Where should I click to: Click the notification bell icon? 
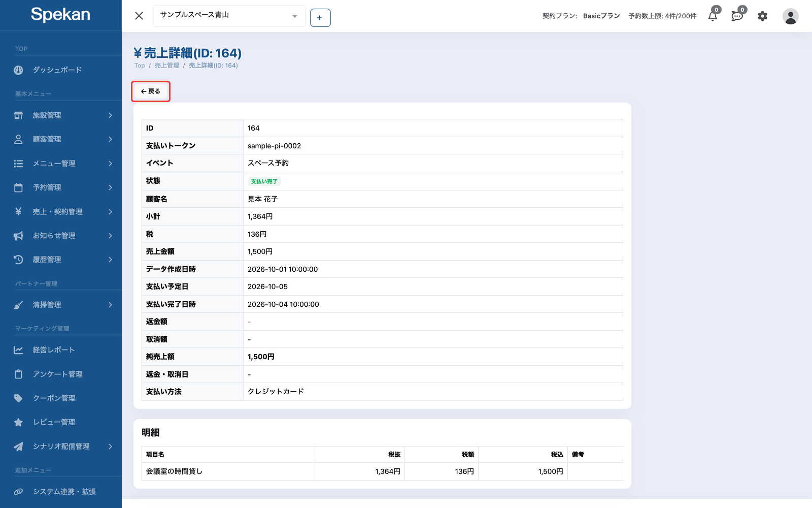point(713,16)
